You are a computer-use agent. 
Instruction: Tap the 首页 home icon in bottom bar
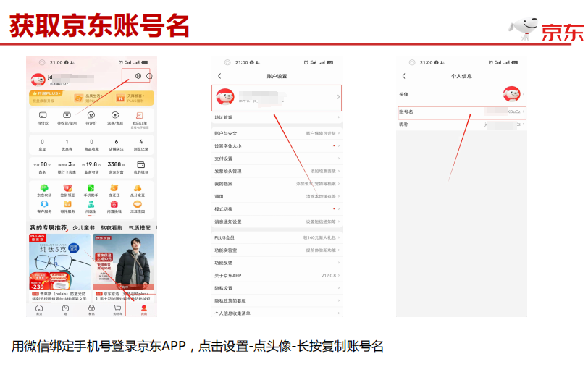click(x=39, y=310)
